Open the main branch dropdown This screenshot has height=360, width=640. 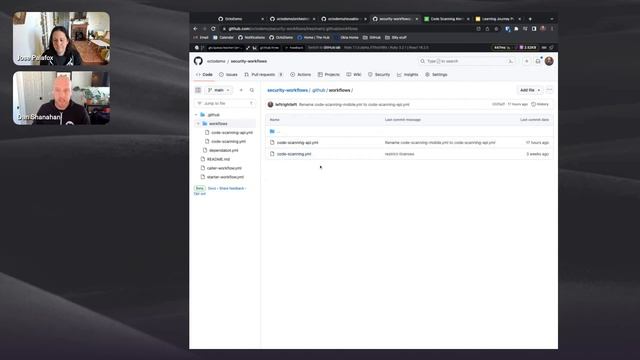tap(219, 90)
